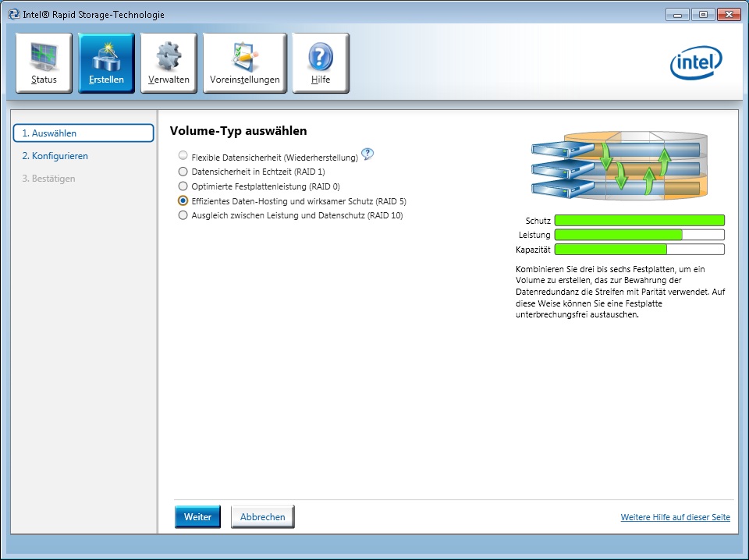Go to step 2. Konfigurieren
749x560 pixels.
point(55,156)
